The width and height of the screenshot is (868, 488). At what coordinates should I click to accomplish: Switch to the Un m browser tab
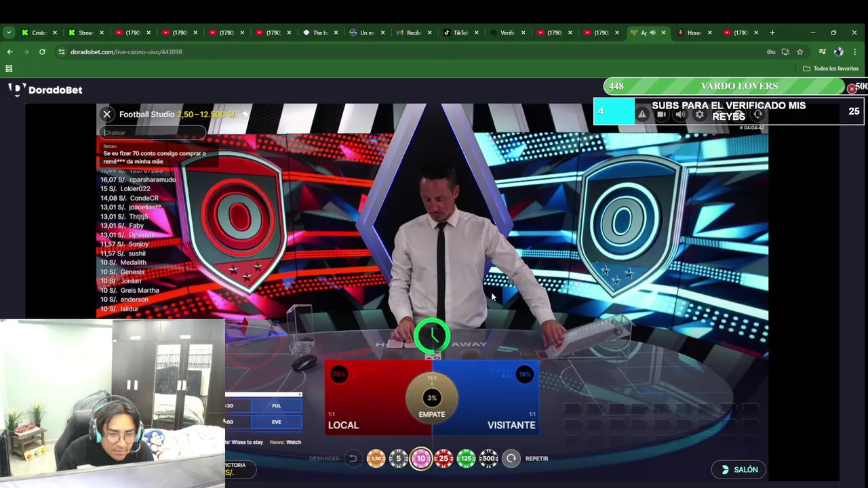pos(367,33)
